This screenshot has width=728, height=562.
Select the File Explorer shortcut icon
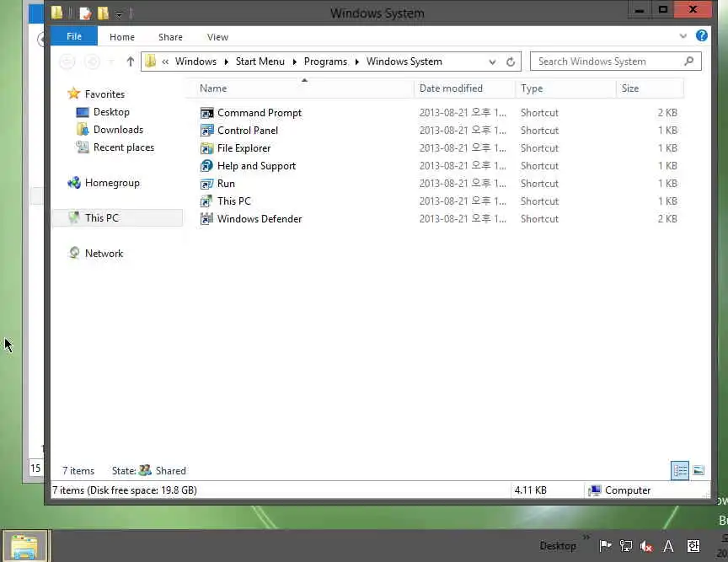(x=206, y=148)
